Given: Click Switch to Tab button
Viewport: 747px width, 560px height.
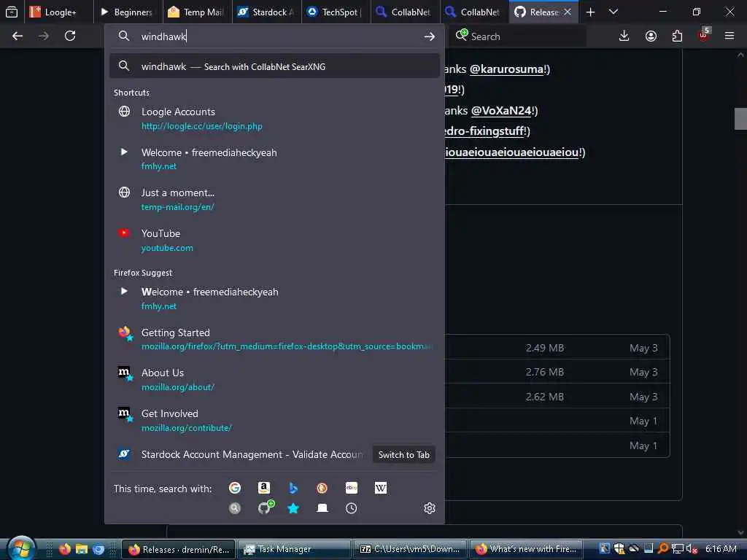Looking at the screenshot, I should tap(404, 455).
